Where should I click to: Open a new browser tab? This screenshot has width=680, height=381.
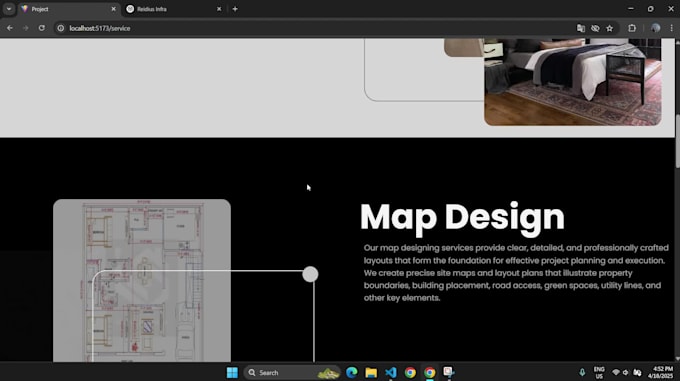[235, 9]
